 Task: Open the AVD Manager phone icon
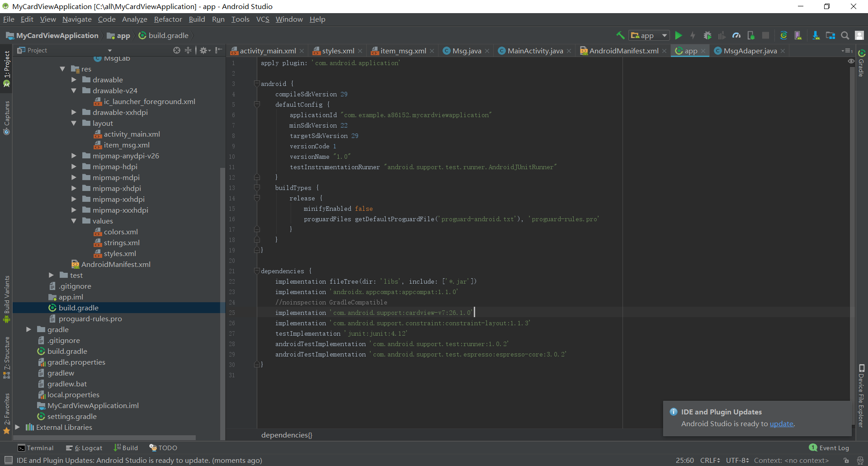point(798,35)
